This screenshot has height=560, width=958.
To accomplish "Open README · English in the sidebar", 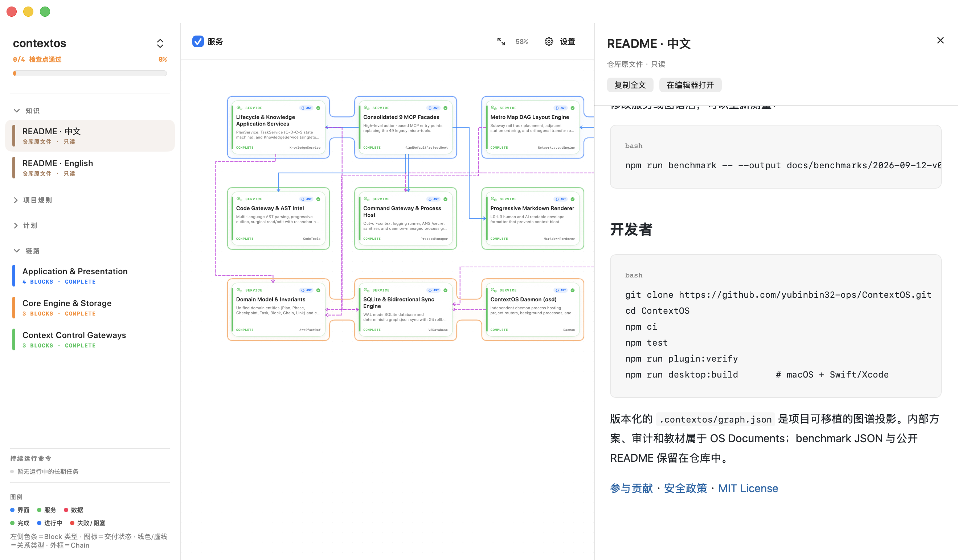I will pos(90,168).
